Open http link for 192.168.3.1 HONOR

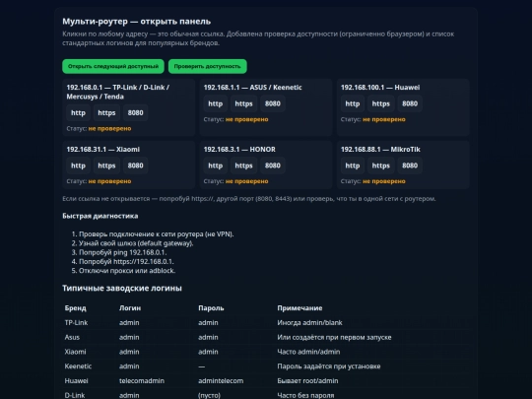pos(215,166)
